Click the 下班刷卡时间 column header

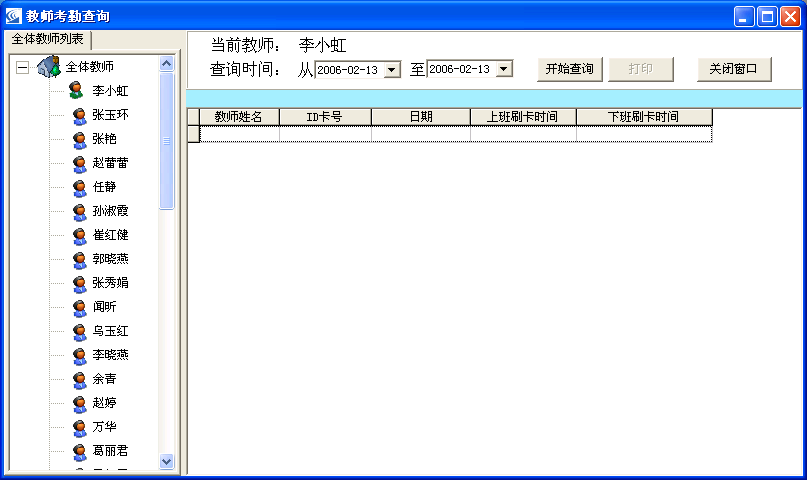pyautogui.click(x=644, y=117)
